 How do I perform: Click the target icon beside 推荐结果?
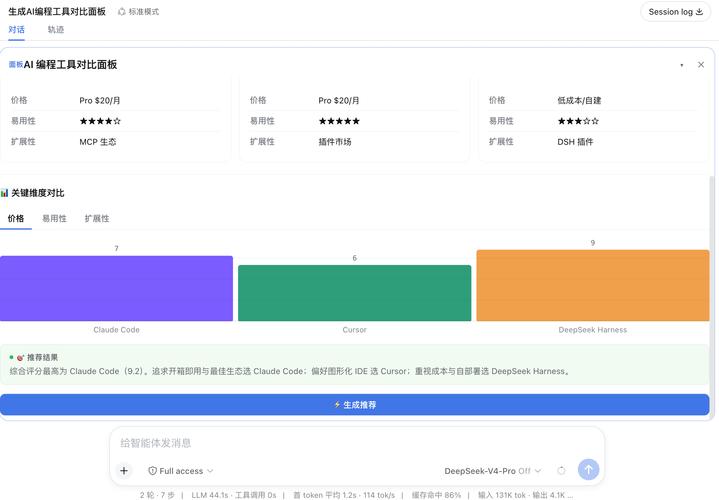(x=20, y=357)
